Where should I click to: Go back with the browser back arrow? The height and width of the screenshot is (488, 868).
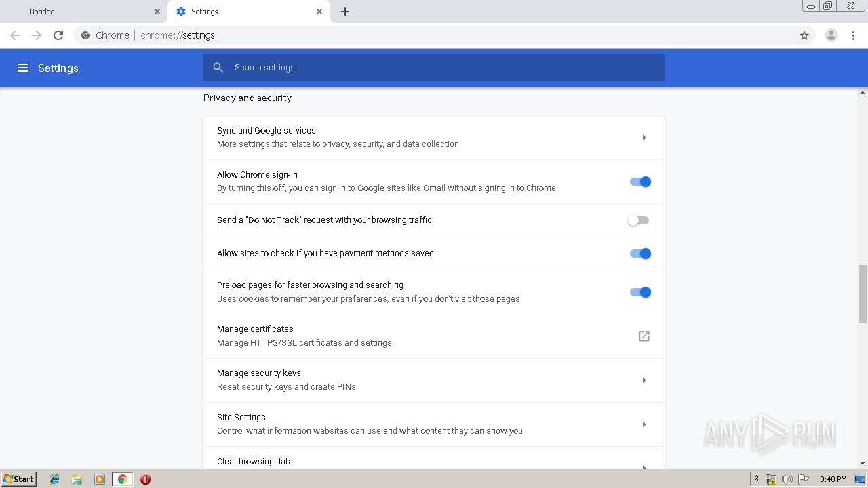(x=15, y=35)
